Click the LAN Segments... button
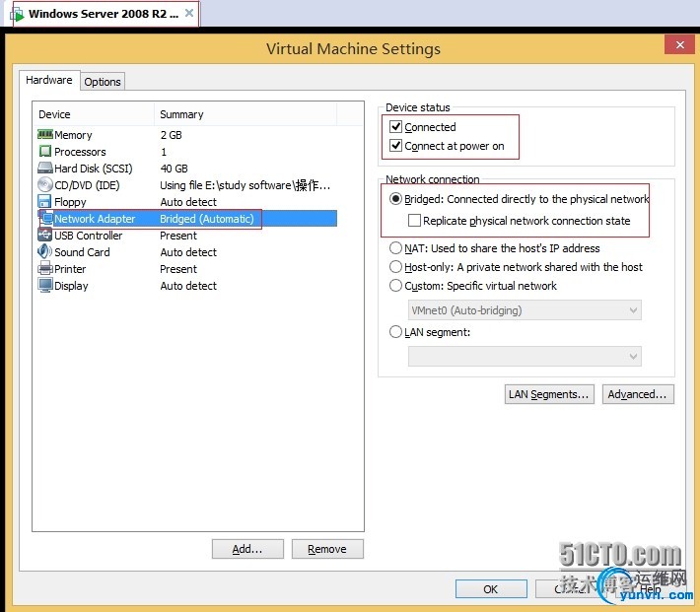This screenshot has height=612, width=700. [549, 394]
